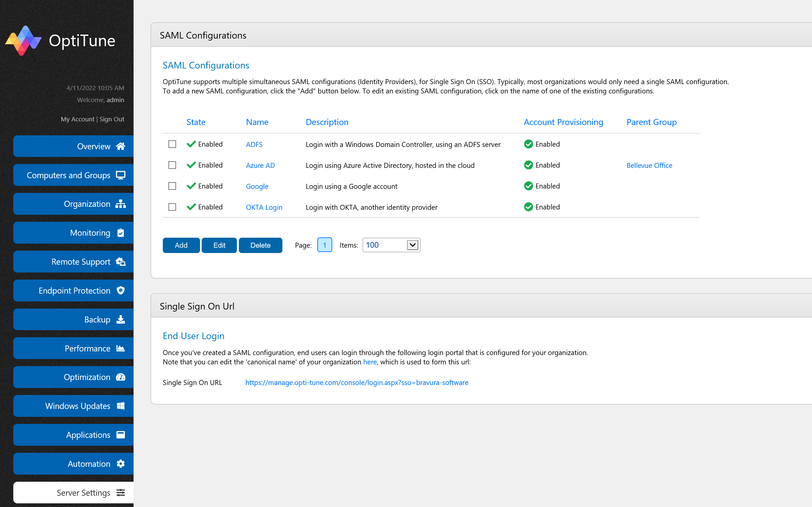Navigate to Monitoring
Screen dimensions: 812x507
[73, 233]
